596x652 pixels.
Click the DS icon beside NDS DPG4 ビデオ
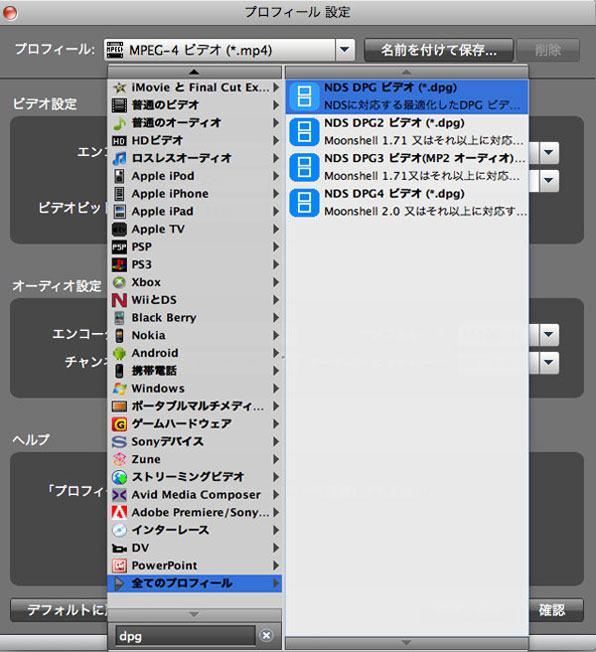click(x=304, y=203)
